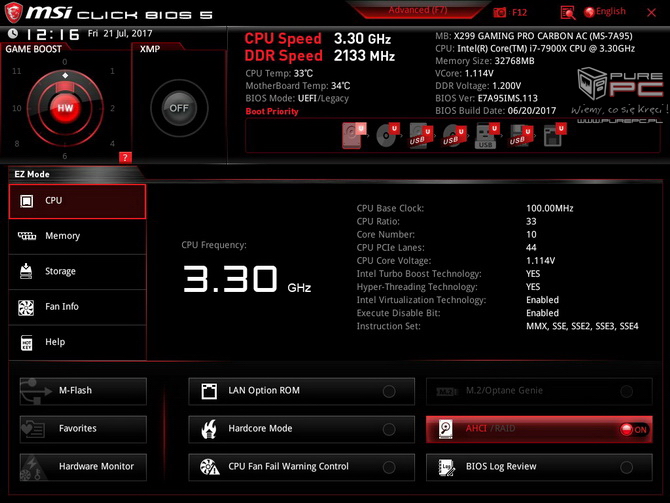The image size is (670, 503).
Task: Click the Favorites heart list icon
Action: coord(33,429)
